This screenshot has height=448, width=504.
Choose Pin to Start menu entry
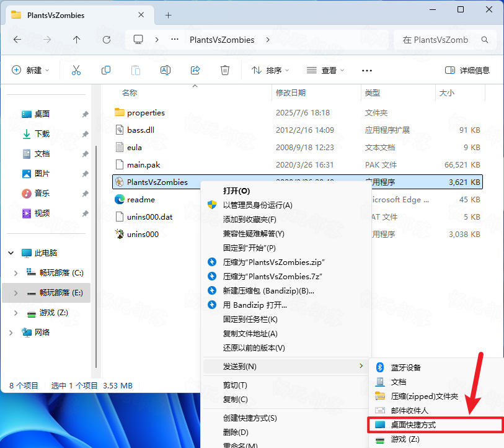286,248
